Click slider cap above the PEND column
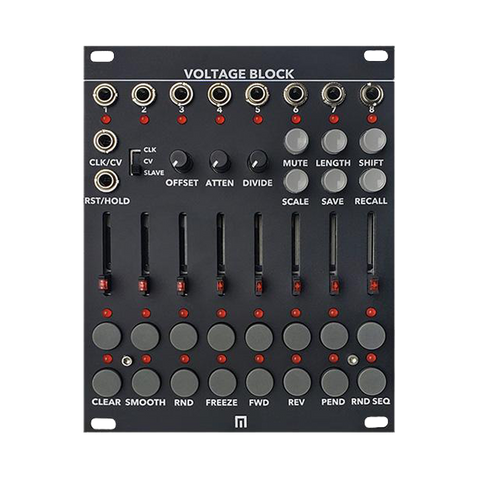 tap(335, 286)
